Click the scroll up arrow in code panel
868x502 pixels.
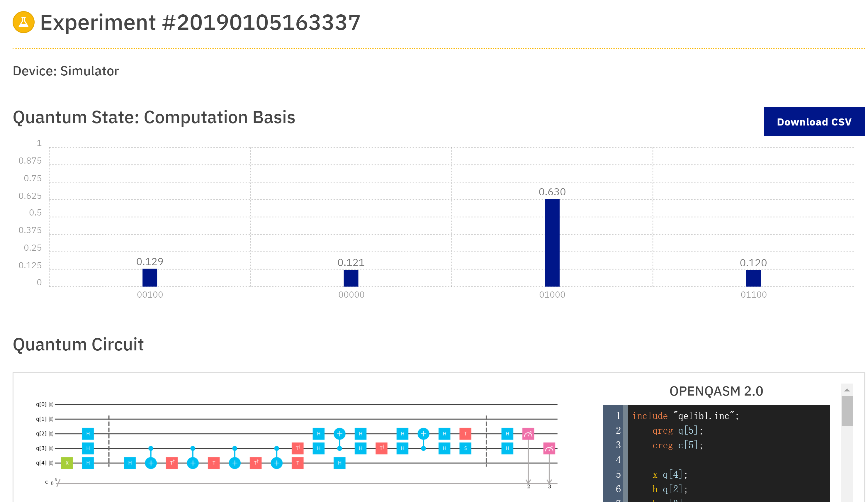pyautogui.click(x=847, y=390)
